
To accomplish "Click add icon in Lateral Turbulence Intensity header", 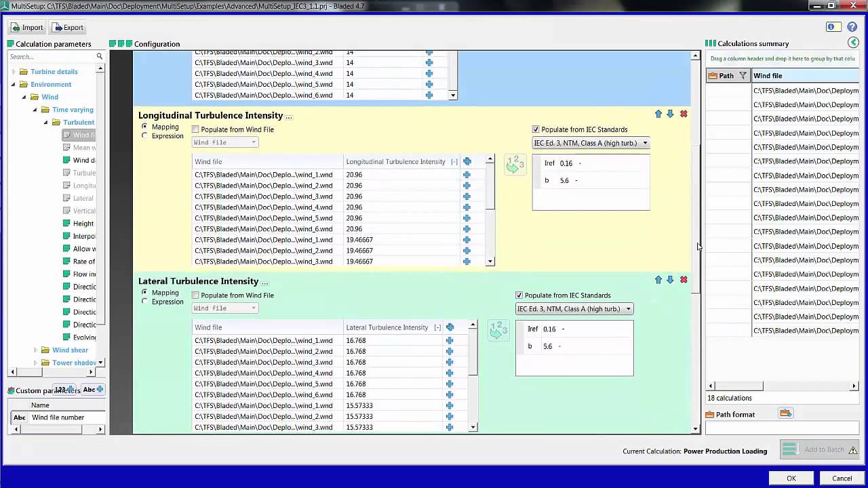I will 450,327.
